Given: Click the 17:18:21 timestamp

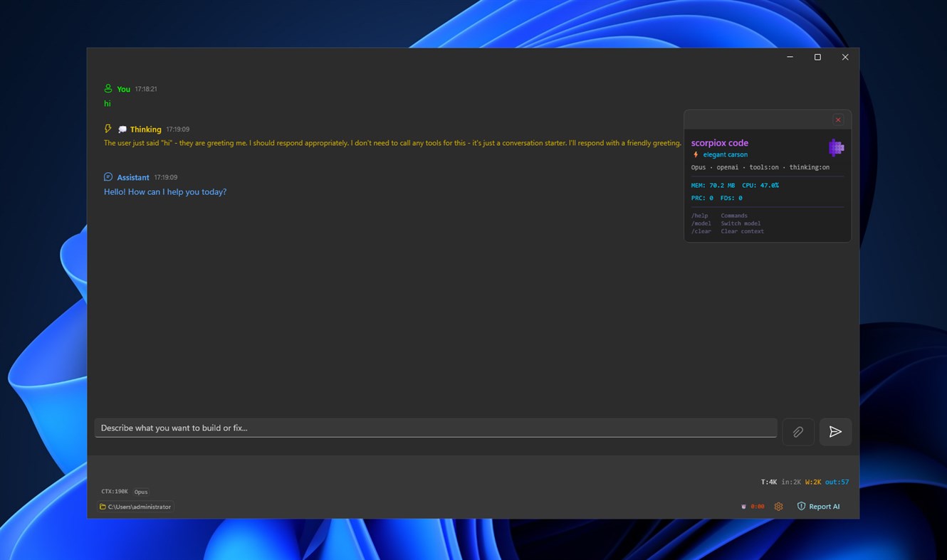Looking at the screenshot, I should (x=146, y=89).
